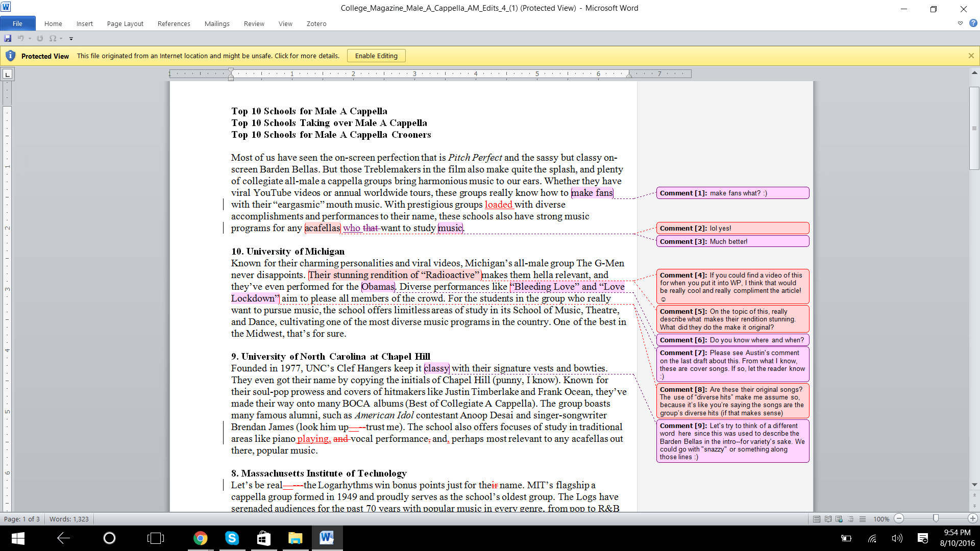Click the scroll up arrow of vertical scrollbar
This screenshot has width=980, height=551.
click(x=974, y=73)
